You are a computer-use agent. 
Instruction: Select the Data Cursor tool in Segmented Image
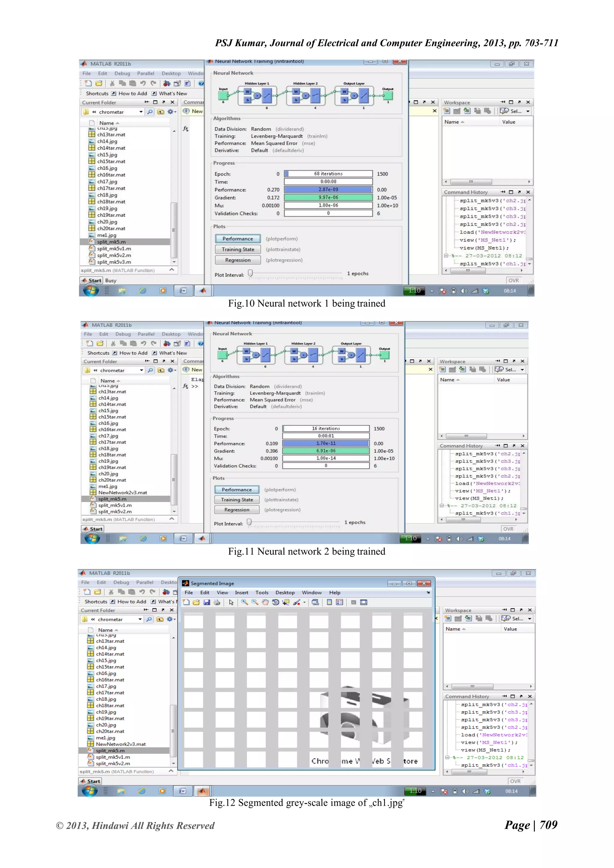point(286,602)
